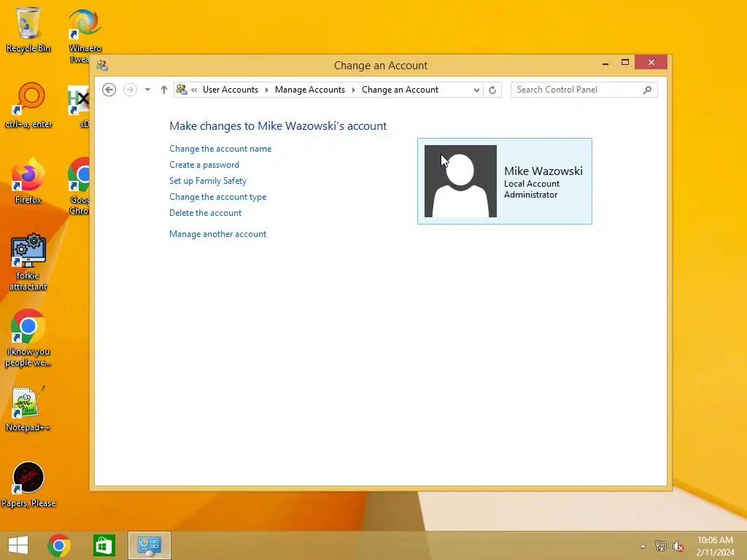This screenshot has height=560, width=747.
Task: Select Change an Account breadcrumb
Action: pyautogui.click(x=400, y=90)
